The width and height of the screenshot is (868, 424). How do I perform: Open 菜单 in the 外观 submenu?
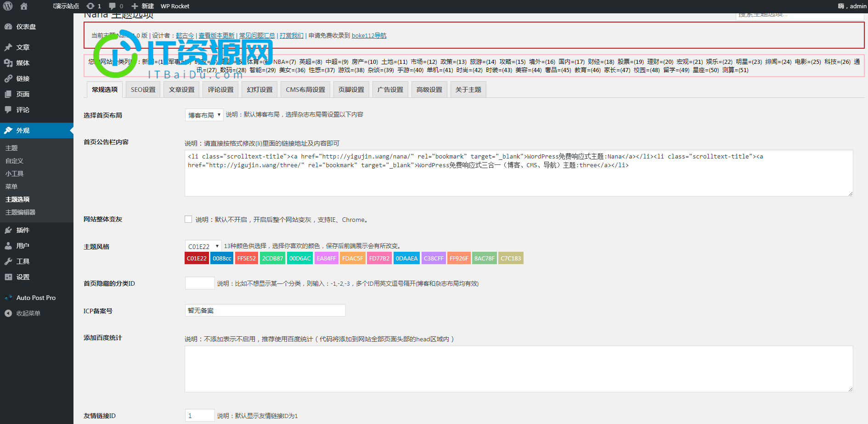point(11,187)
